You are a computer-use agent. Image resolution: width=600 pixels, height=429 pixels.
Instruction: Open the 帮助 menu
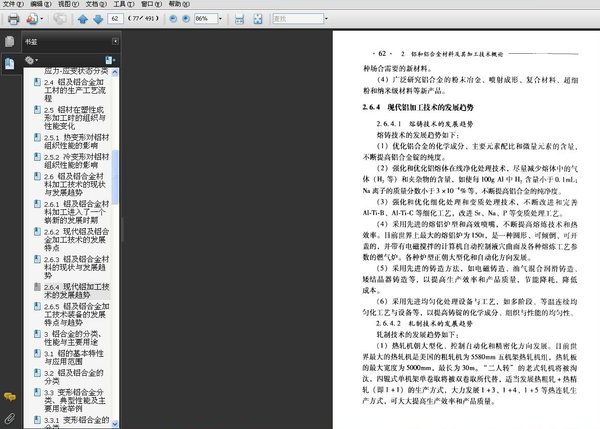click(179, 4)
